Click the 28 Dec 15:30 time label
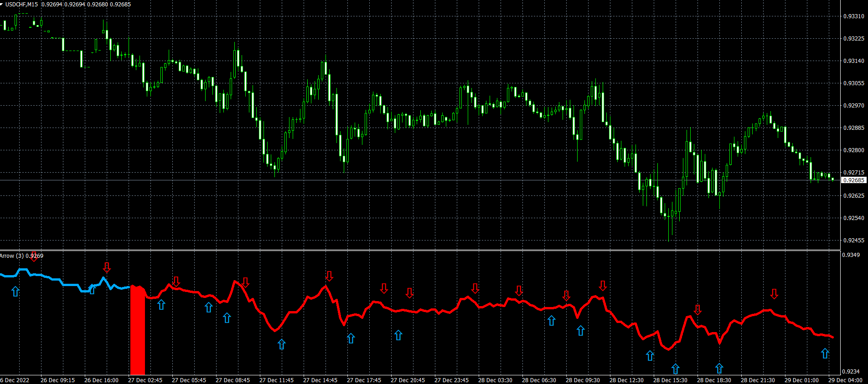Screen dimensions: 868x384 point(671,380)
